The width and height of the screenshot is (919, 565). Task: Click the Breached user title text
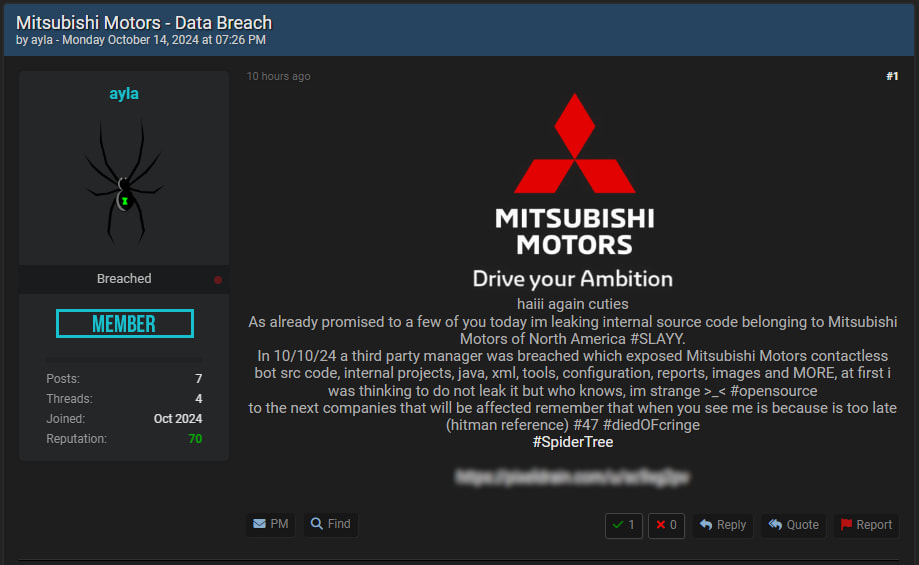coord(124,278)
